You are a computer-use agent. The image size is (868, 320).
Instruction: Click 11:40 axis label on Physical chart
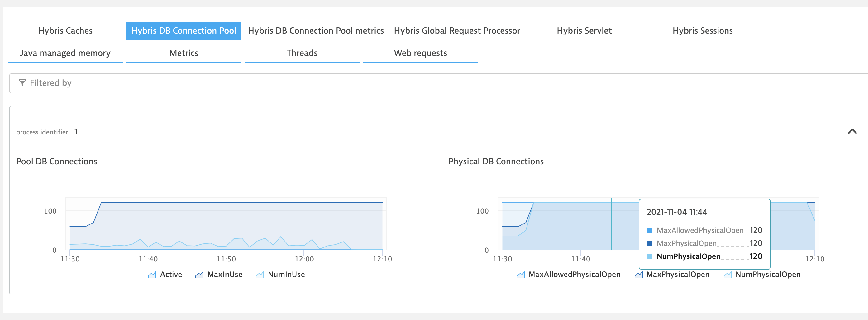580,259
